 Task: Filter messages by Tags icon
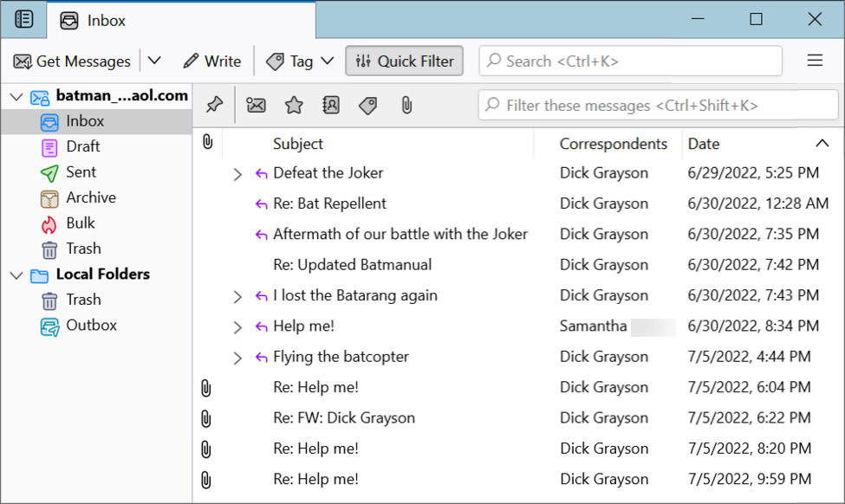point(367,106)
